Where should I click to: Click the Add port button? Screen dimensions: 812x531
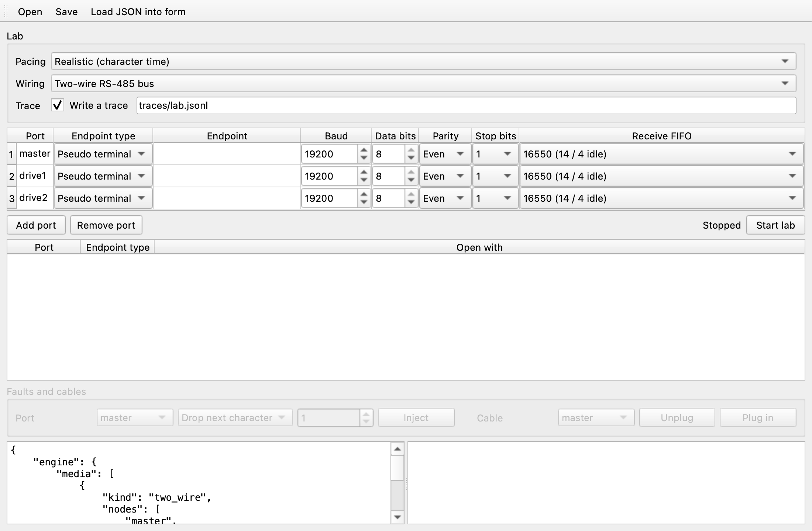pos(36,225)
